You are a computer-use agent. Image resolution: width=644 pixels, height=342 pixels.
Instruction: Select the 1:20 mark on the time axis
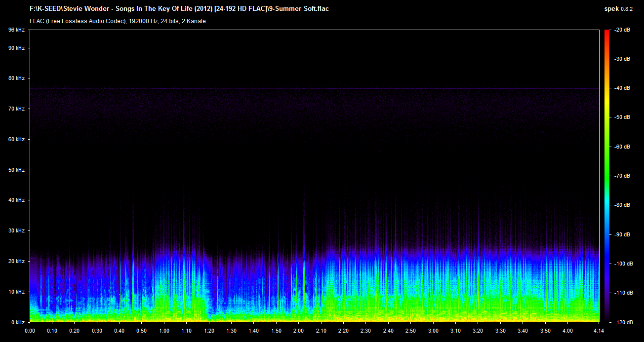209,331
